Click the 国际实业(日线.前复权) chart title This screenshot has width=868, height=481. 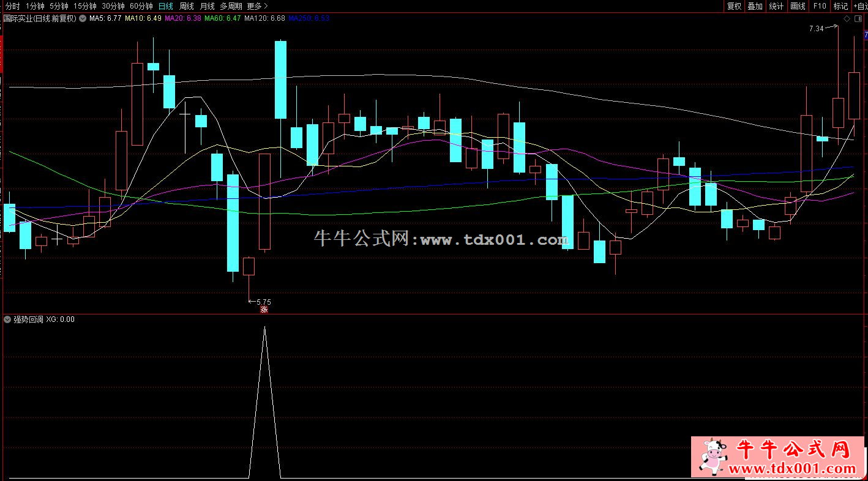[x=40, y=18]
